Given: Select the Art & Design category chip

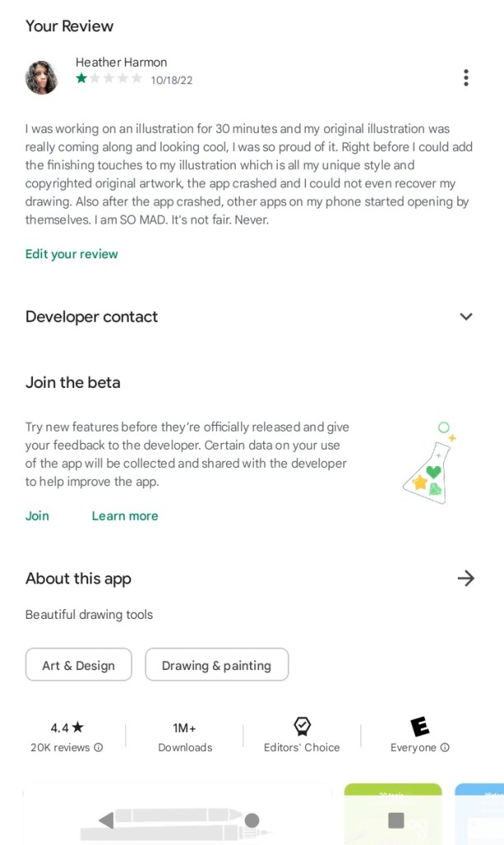Looking at the screenshot, I should pos(78,665).
